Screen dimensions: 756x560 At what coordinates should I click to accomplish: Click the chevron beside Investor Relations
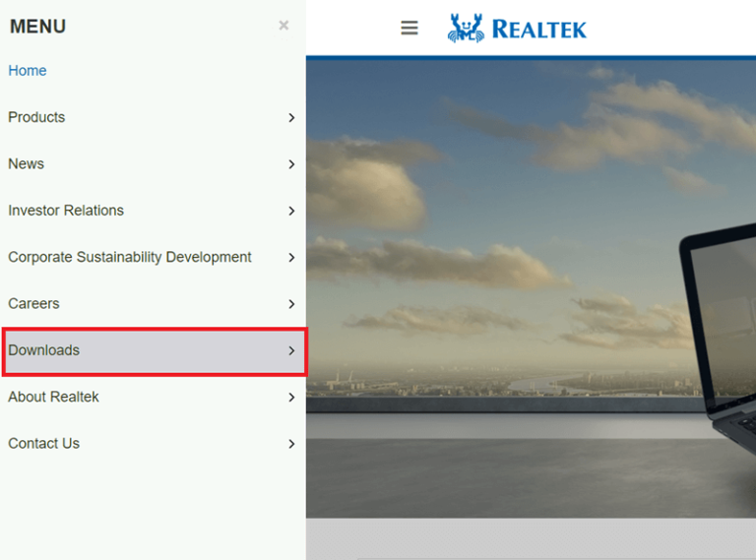pos(291,211)
